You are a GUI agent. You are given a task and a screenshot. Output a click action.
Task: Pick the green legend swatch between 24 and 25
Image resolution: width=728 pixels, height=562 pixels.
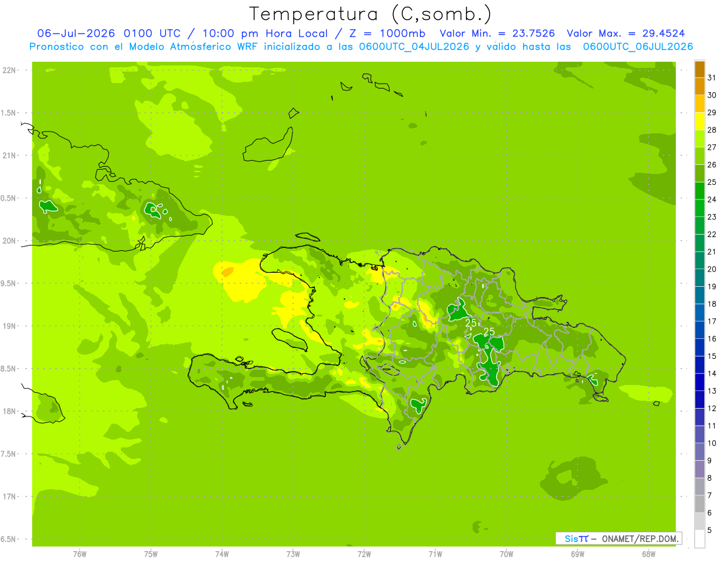[699, 191]
